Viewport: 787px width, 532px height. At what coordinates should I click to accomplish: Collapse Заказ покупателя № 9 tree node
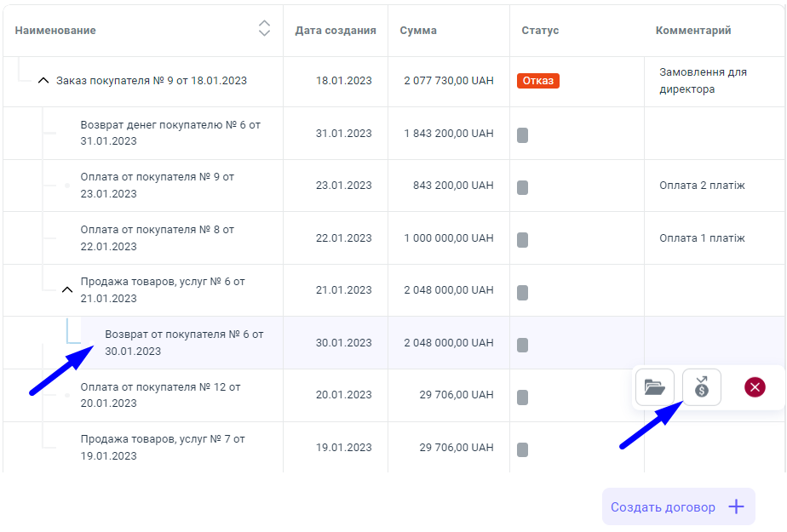(43, 81)
